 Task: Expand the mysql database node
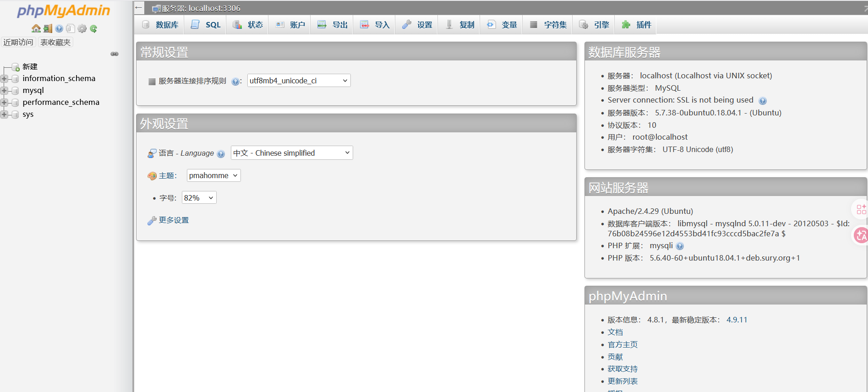tap(4, 91)
